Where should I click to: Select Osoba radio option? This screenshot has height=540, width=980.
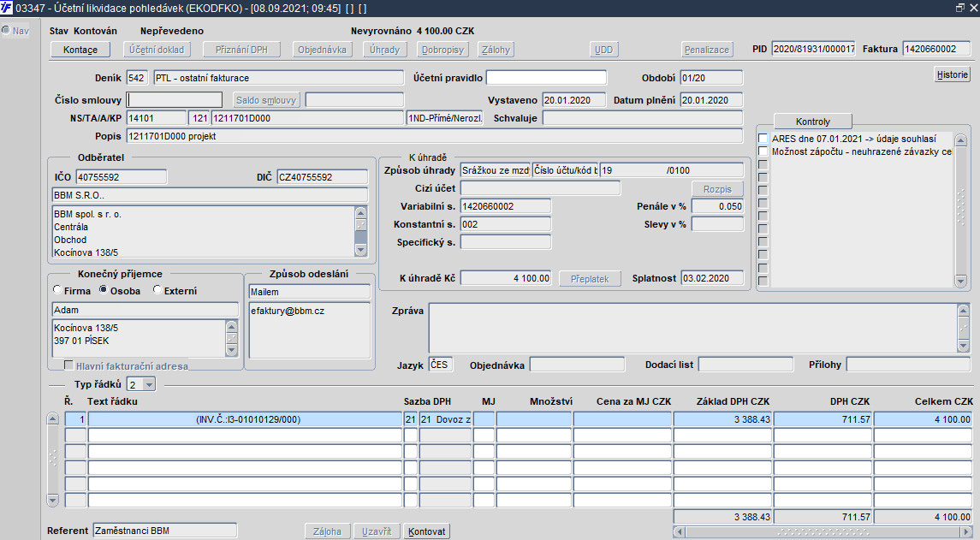[x=103, y=290]
